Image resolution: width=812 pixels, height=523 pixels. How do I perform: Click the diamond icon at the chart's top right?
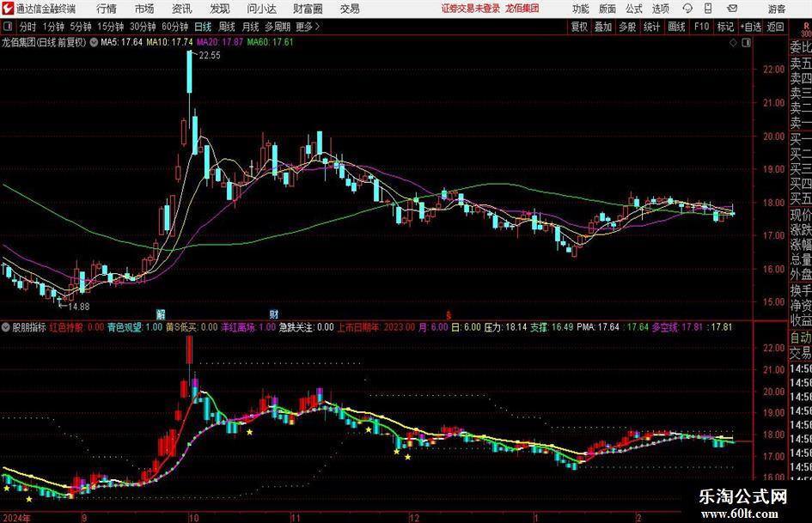(733, 43)
